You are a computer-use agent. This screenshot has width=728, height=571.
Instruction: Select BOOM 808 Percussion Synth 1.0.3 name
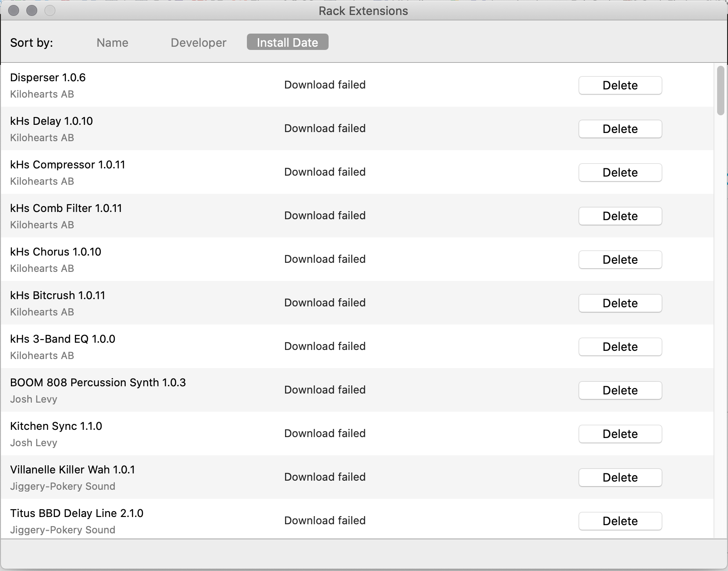click(98, 383)
